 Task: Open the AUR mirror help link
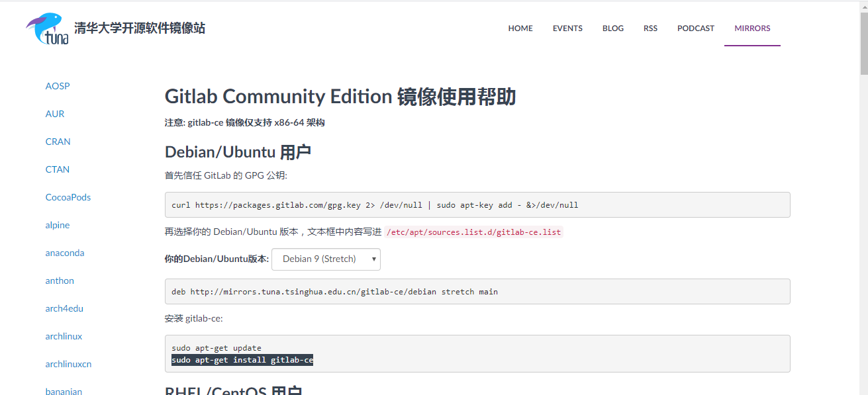55,114
